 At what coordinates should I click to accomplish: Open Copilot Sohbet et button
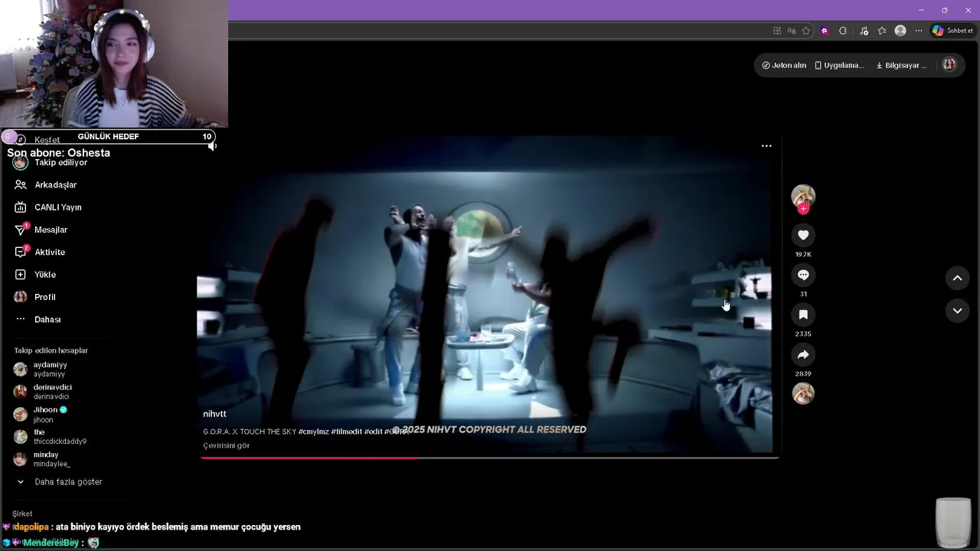(952, 31)
